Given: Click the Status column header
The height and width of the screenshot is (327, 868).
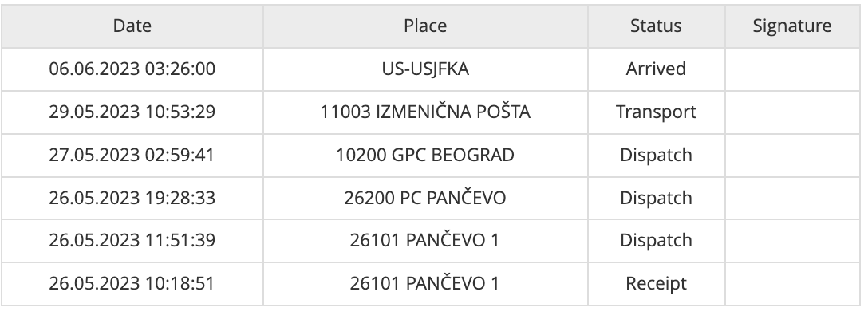Looking at the screenshot, I should (x=656, y=26).
